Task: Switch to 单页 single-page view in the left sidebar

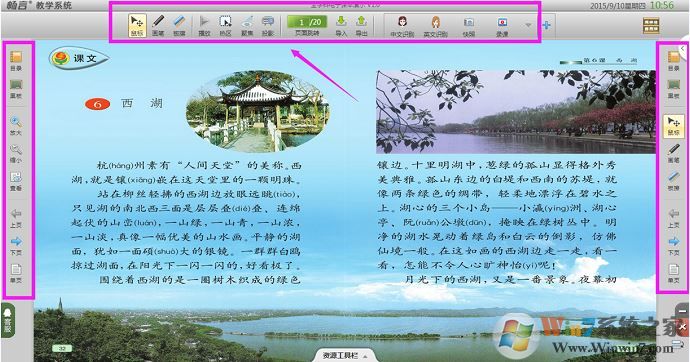Action: [x=16, y=273]
